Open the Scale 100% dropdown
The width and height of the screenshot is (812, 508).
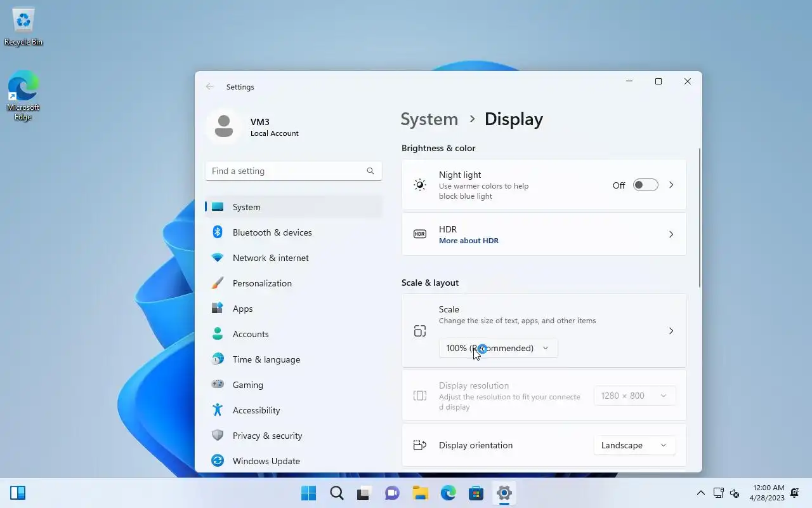[498, 348]
